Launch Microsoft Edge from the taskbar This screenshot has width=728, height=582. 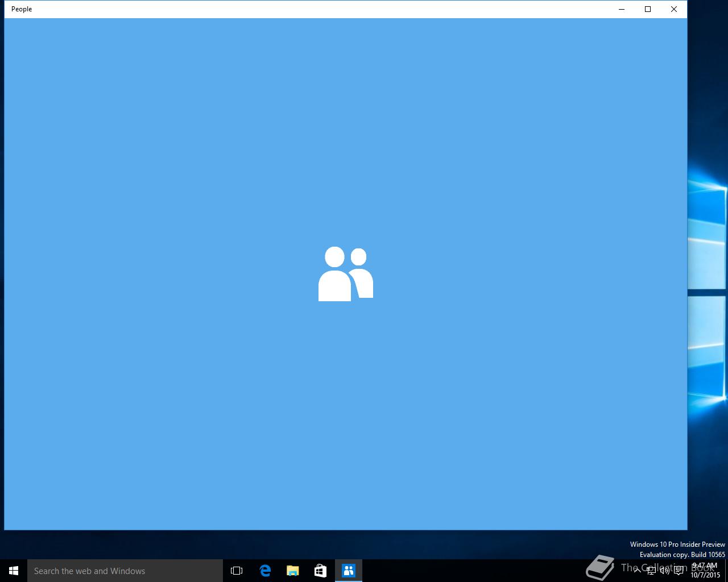click(265, 571)
